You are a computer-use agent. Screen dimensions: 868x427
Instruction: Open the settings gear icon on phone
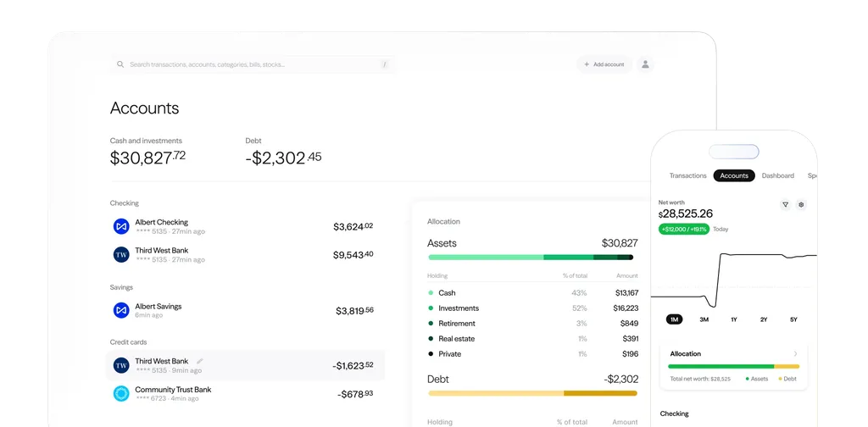[801, 205]
